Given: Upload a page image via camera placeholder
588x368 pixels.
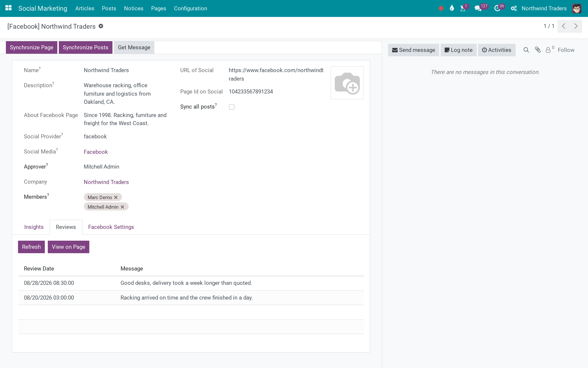Looking at the screenshot, I should (x=347, y=83).
